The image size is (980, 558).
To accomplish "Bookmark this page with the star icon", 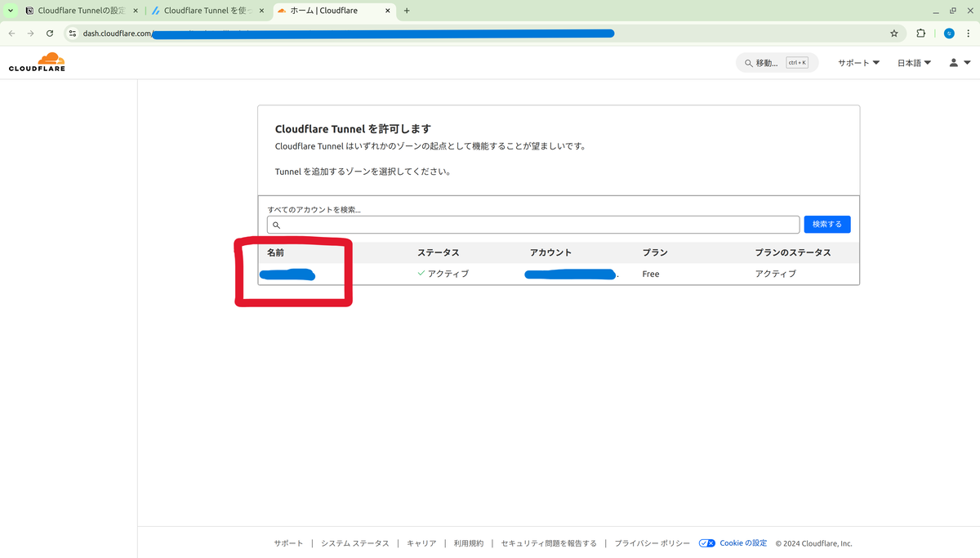I will tap(894, 33).
